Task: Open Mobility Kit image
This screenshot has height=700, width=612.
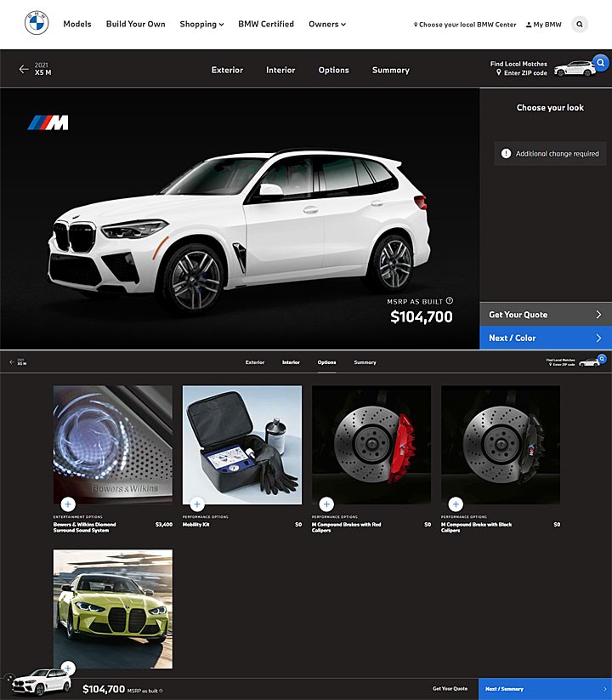Action: [242, 445]
